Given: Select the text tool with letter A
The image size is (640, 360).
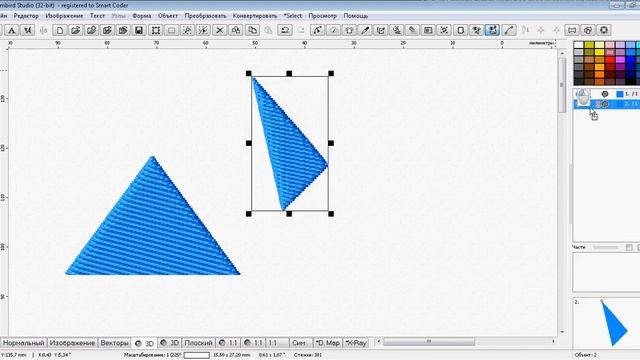Looking at the screenshot, I should coord(12,30).
